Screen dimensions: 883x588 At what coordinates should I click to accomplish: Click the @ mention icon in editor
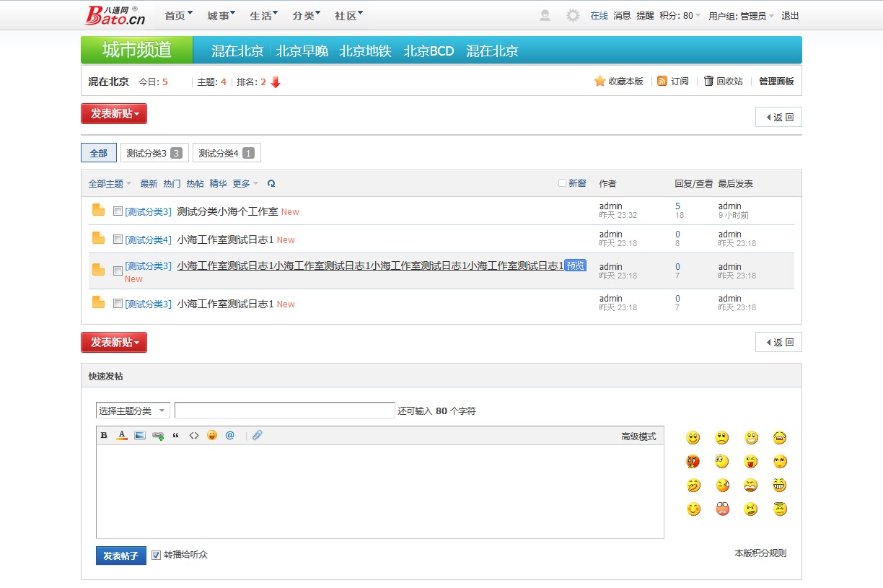pos(230,435)
